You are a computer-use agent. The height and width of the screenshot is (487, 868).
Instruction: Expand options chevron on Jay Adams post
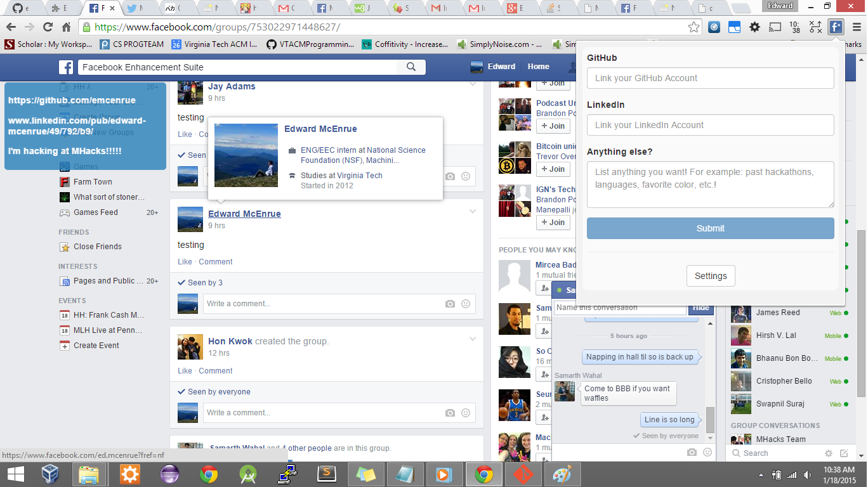(473, 84)
